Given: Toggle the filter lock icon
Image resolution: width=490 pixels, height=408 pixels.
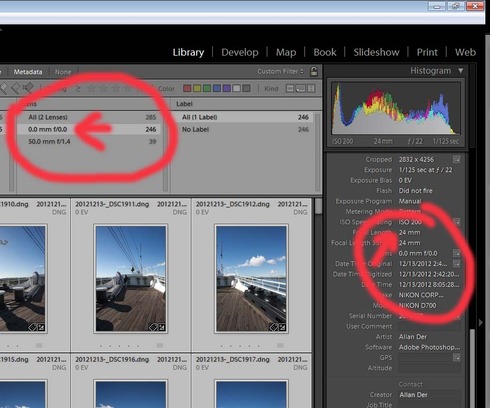Looking at the screenshot, I should [x=314, y=71].
